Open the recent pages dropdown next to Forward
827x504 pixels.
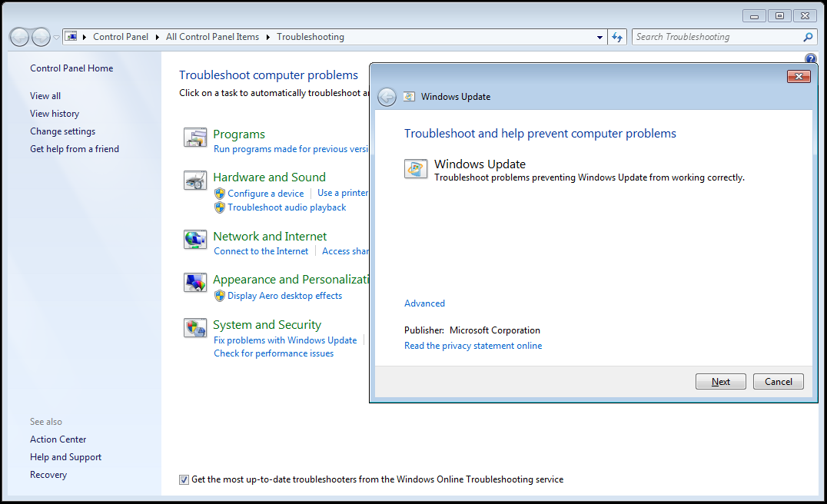pos(56,38)
